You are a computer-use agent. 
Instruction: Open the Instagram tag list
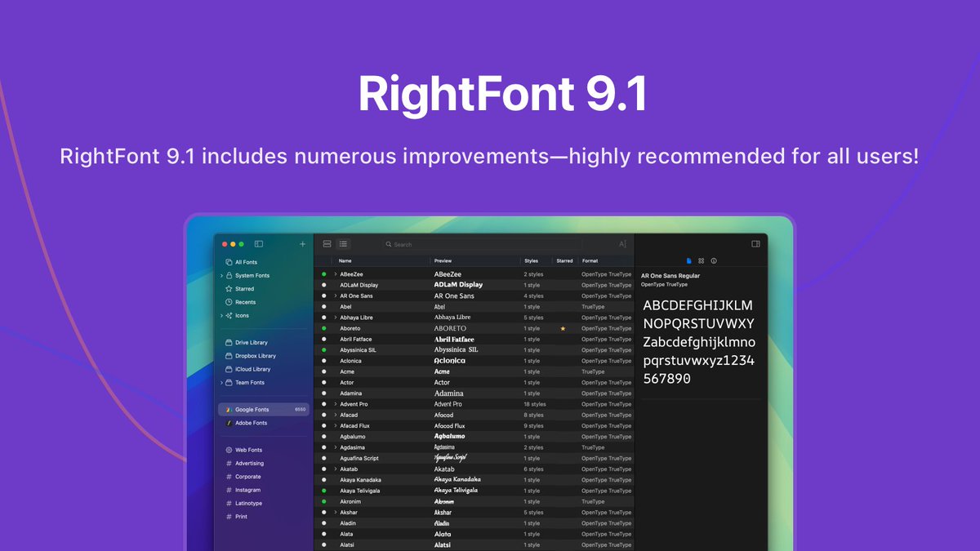(x=263, y=490)
